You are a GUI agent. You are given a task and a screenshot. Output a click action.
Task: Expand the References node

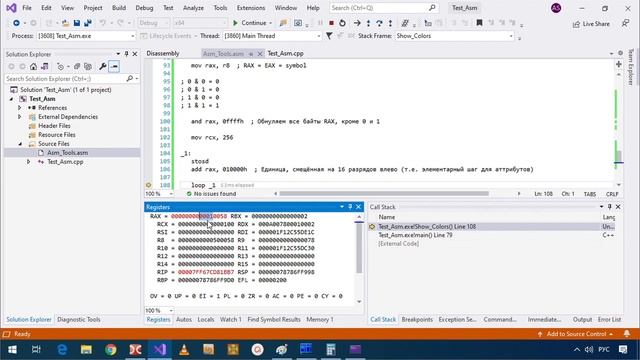(19, 108)
